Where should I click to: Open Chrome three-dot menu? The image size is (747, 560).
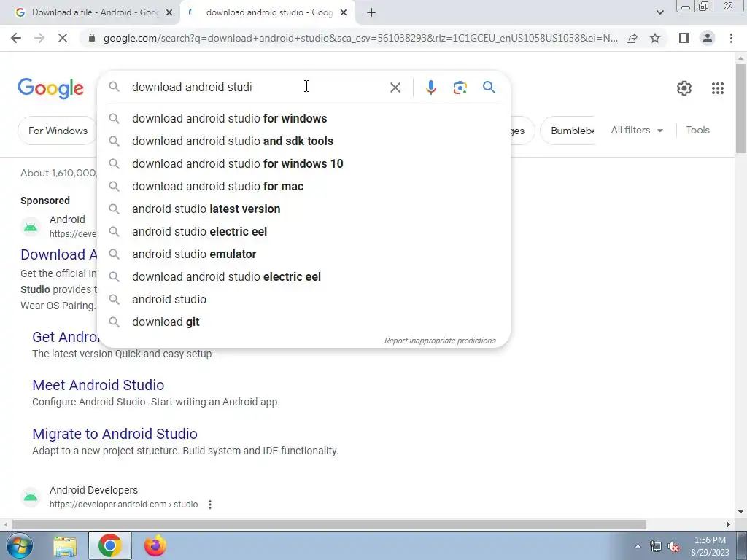coord(731,38)
